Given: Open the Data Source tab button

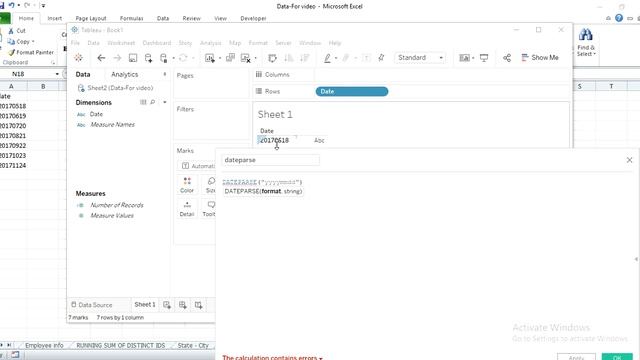Looking at the screenshot, I should (x=92, y=305).
